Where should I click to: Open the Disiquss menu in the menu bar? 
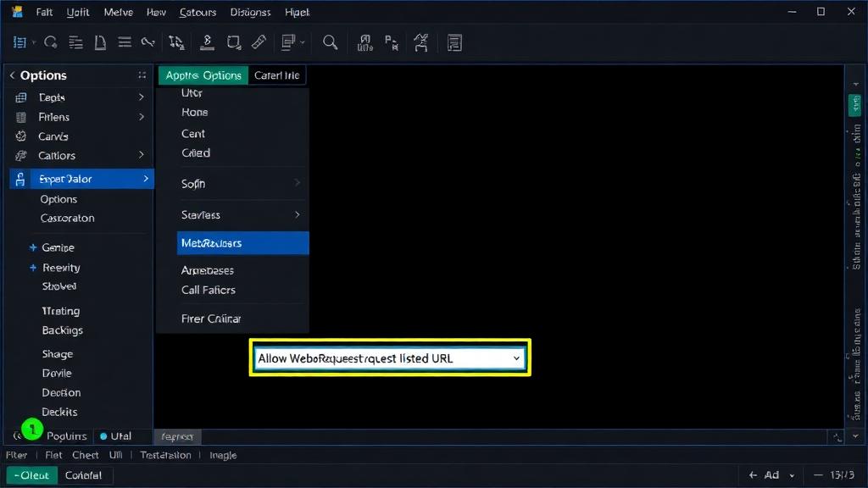pyautogui.click(x=250, y=12)
